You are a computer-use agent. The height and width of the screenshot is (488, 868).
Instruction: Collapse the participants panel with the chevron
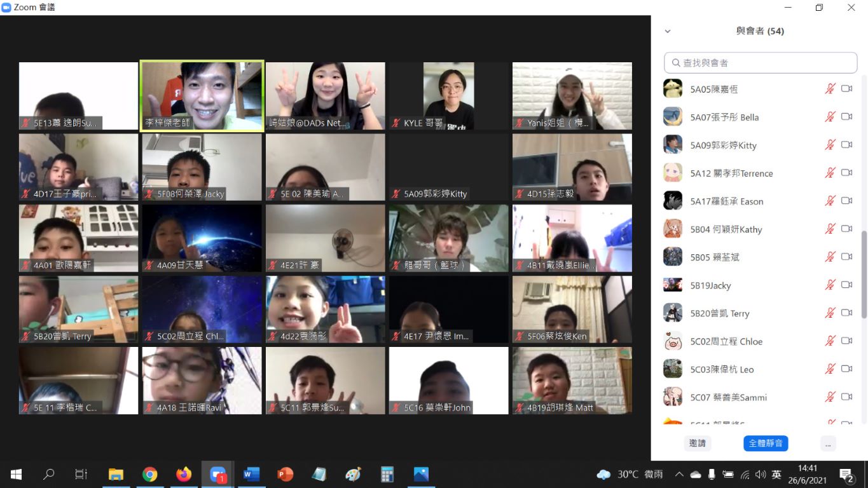point(668,31)
